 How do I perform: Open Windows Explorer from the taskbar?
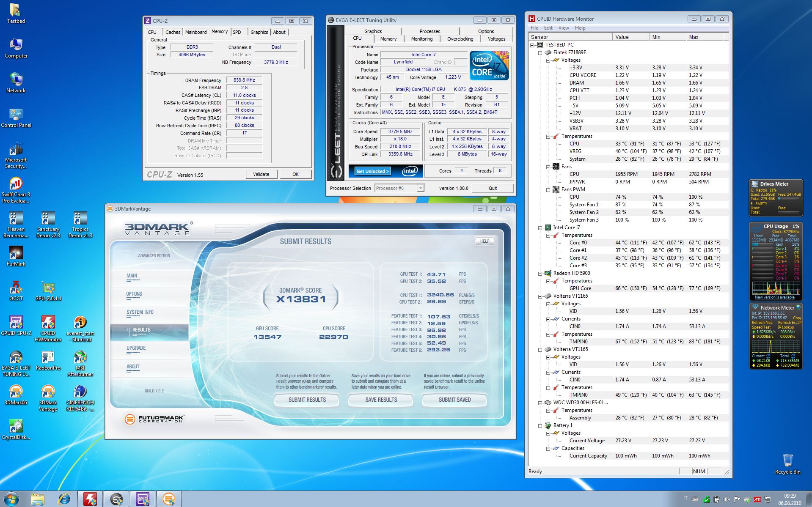38,499
